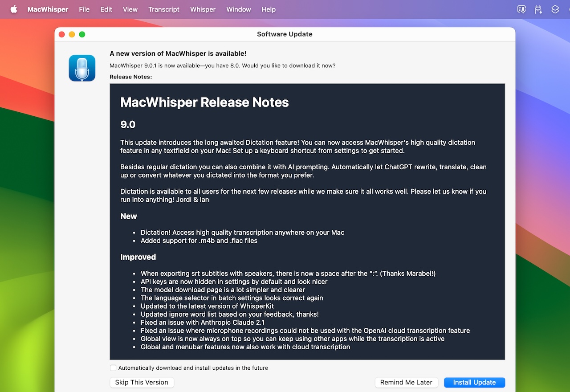570x392 pixels.
Task: Open the View menu
Action: coord(130,9)
